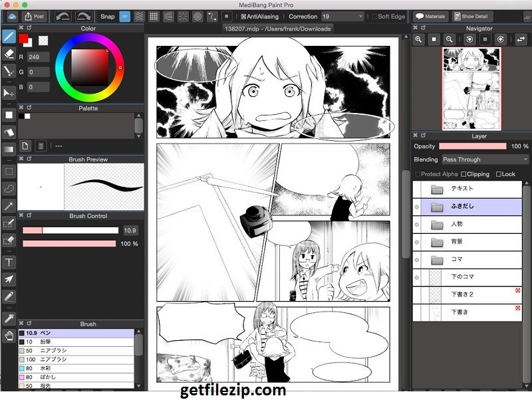This screenshot has height=400, width=532.
Task: Select the Eyedropper tool
Action: pyautogui.click(x=9, y=318)
